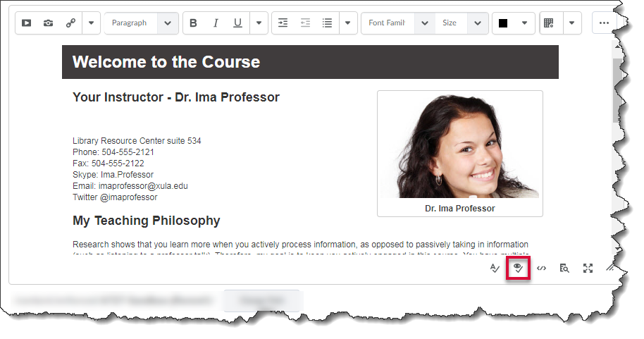The width and height of the screenshot is (644, 339).
Task: Click the Insert Image camera icon
Action: tap(48, 23)
